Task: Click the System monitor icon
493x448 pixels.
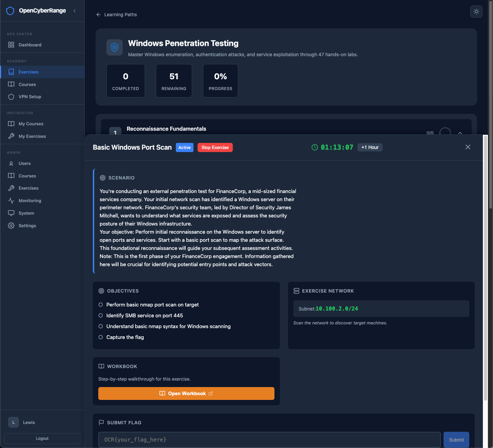Action: point(11,213)
